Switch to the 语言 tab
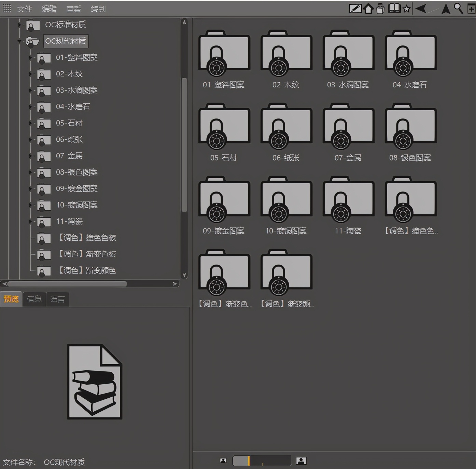Viewport: 476px width, 469px height. click(x=57, y=299)
